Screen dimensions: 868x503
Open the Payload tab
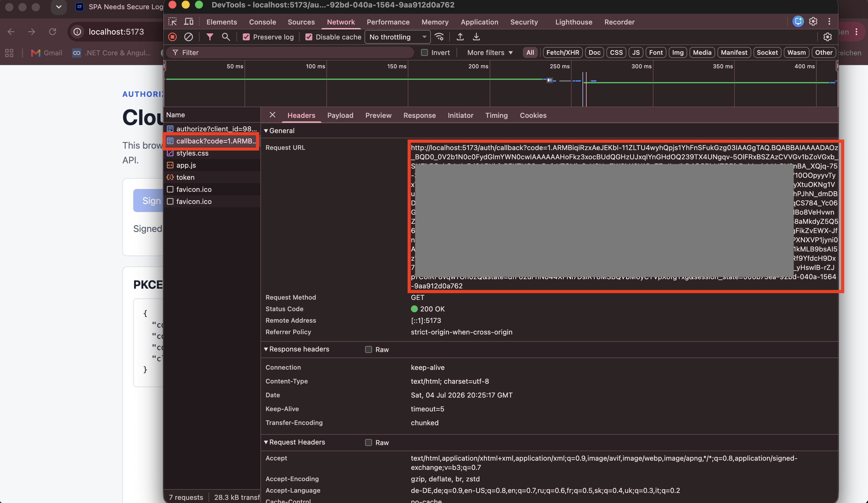click(340, 115)
